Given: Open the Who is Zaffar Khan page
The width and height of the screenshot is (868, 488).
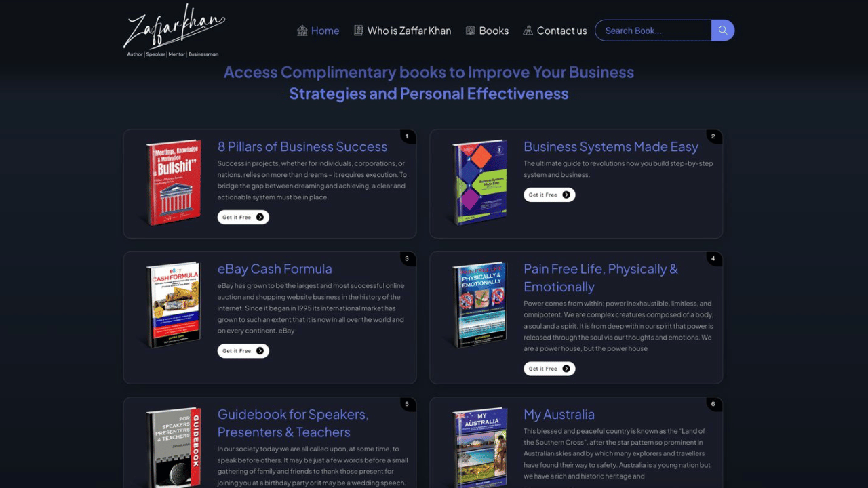Looking at the screenshot, I should pos(402,30).
